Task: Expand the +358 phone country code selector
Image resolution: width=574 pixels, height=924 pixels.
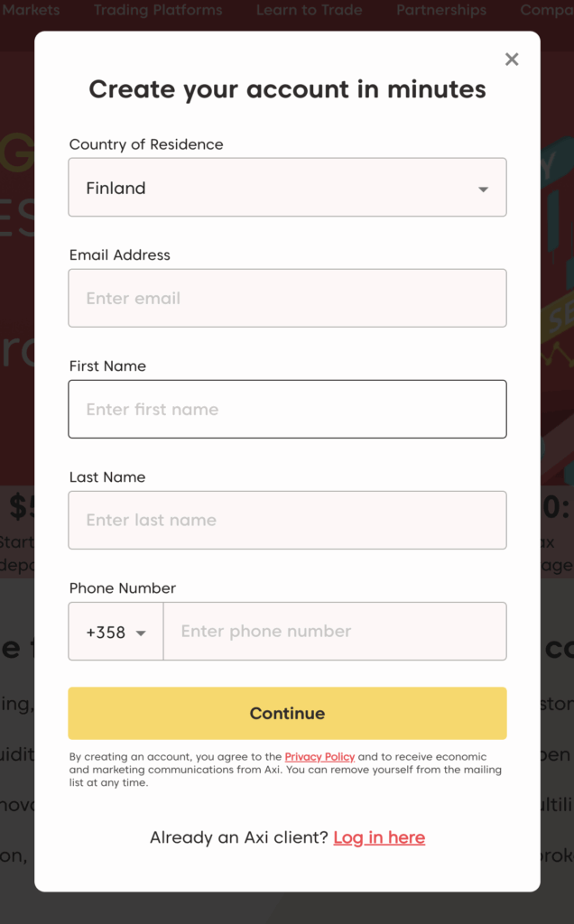Action: click(x=116, y=632)
